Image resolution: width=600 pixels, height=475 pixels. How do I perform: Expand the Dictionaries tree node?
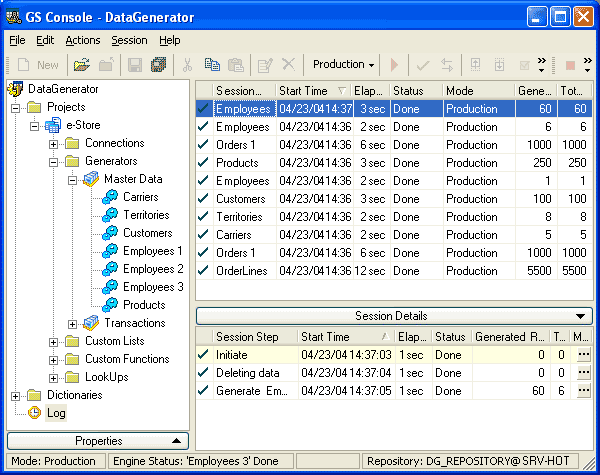tap(16, 395)
